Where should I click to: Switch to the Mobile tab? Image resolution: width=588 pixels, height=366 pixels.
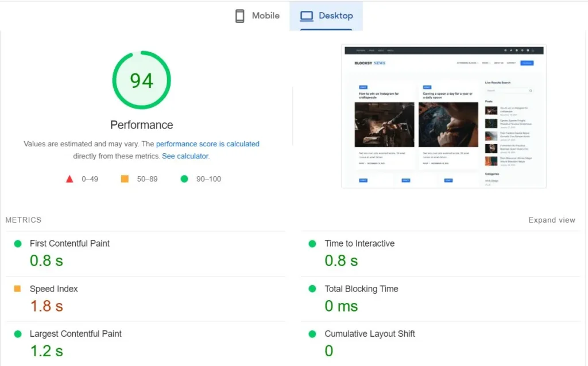click(257, 15)
